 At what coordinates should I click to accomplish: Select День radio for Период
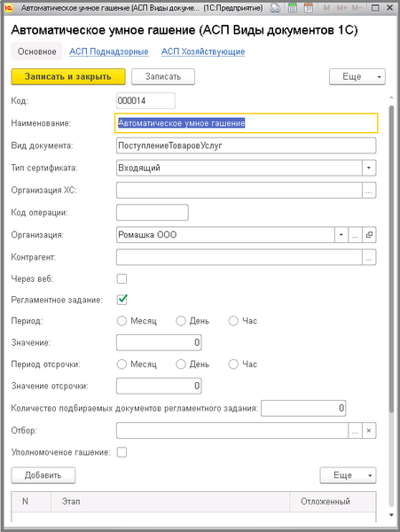pos(181,321)
